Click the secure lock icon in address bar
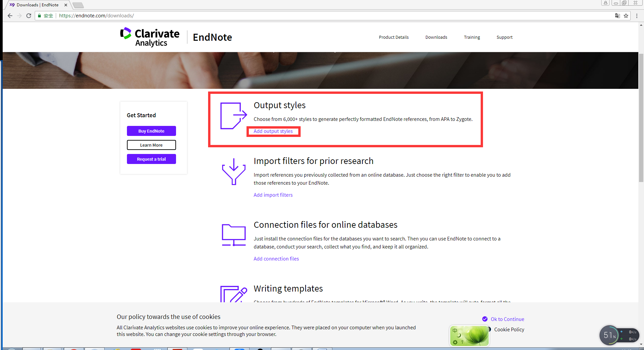Image resolution: width=644 pixels, height=350 pixels. (x=39, y=16)
